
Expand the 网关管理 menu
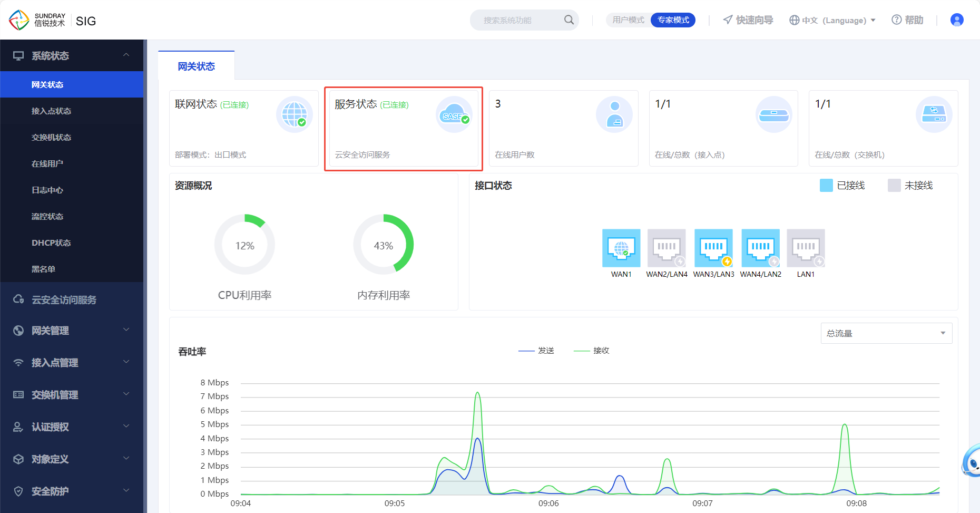pos(72,331)
